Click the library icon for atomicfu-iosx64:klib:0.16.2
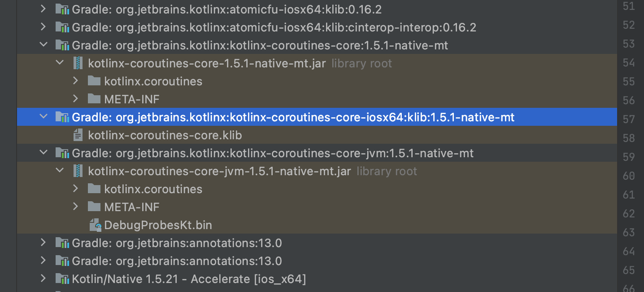Screen dimensions: 644x292 (62, 9)
